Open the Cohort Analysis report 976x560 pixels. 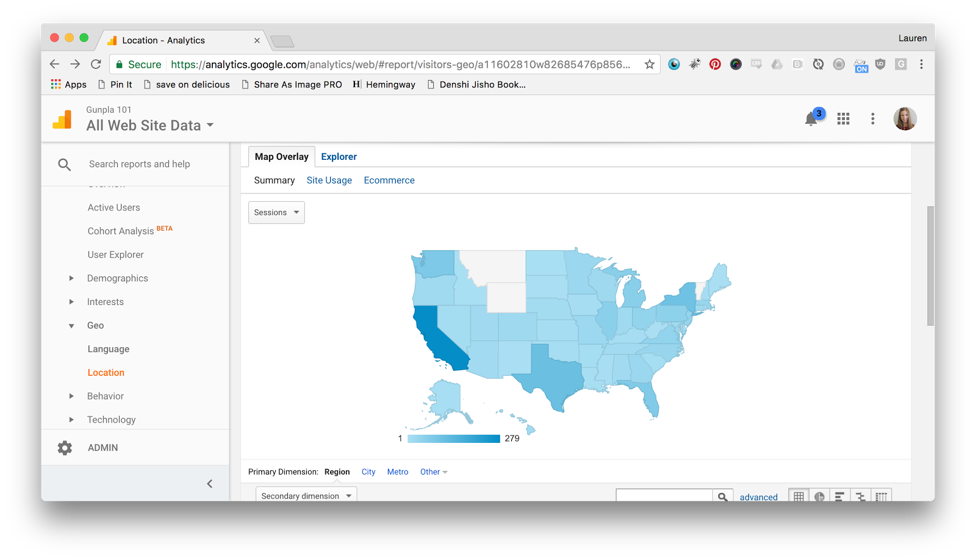pyautogui.click(x=121, y=231)
